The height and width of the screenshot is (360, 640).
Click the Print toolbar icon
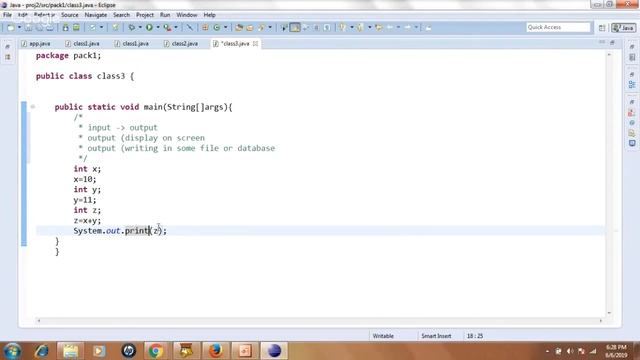point(50,27)
